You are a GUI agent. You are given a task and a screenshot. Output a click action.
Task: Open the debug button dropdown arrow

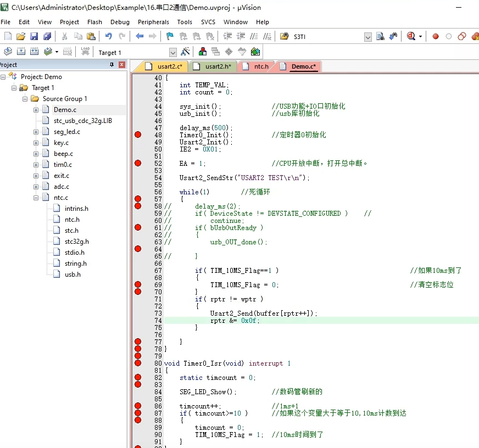(420, 37)
